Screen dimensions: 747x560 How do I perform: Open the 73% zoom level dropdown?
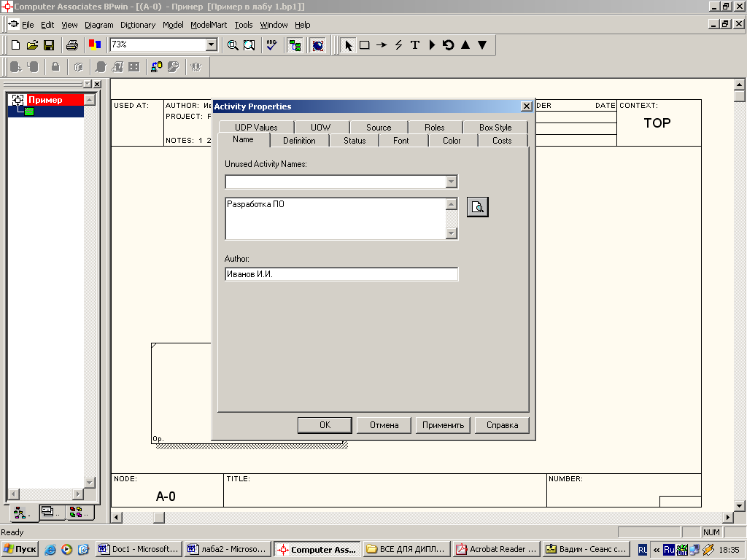(212, 45)
